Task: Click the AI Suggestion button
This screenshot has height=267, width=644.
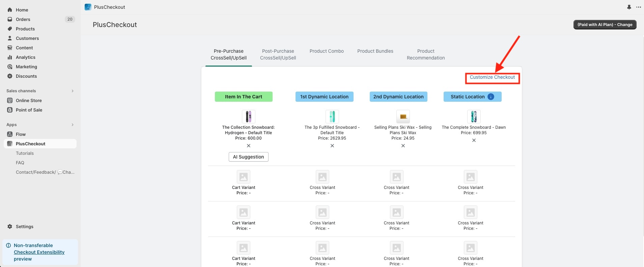Action: tap(249, 157)
